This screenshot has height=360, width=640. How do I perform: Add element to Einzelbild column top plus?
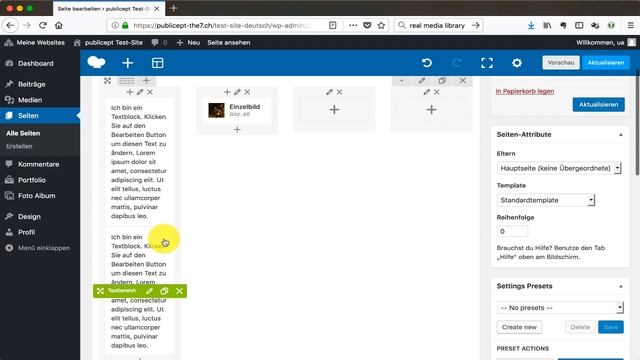227,92
